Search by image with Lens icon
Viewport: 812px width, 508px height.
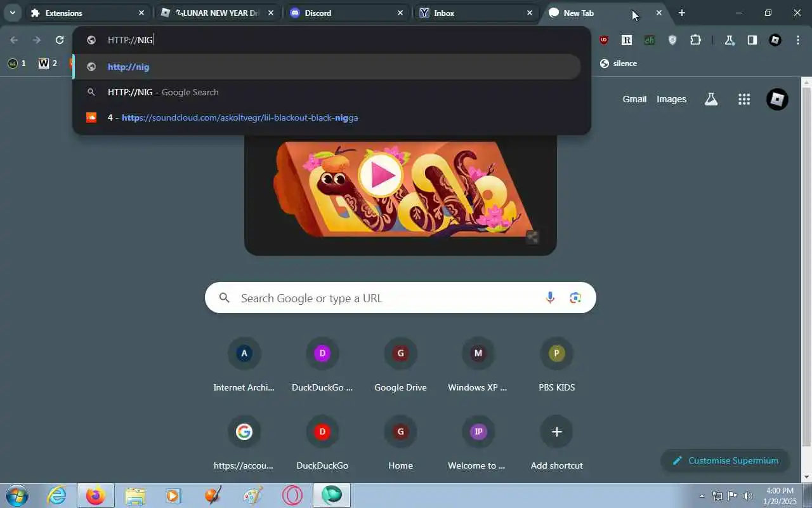(575, 298)
